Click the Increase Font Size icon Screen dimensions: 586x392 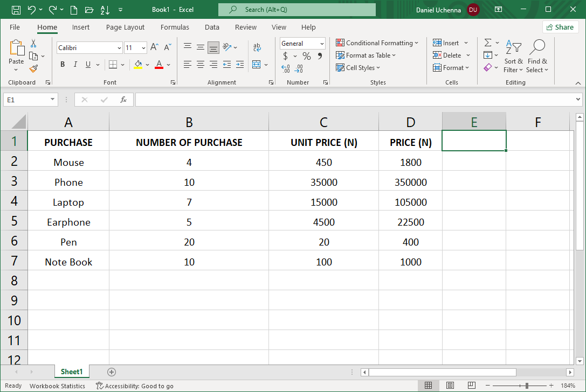coord(154,47)
